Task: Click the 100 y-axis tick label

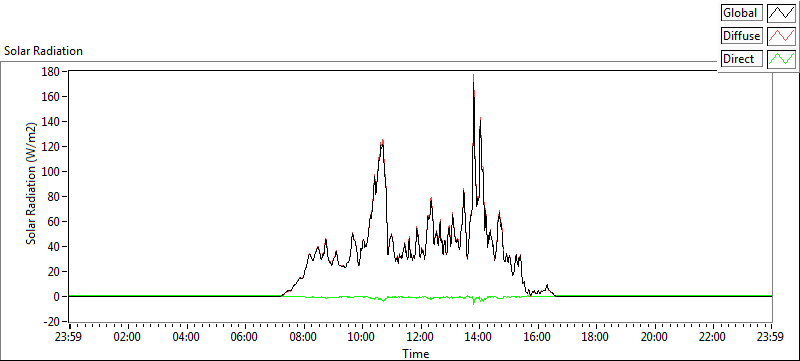Action: point(52,172)
